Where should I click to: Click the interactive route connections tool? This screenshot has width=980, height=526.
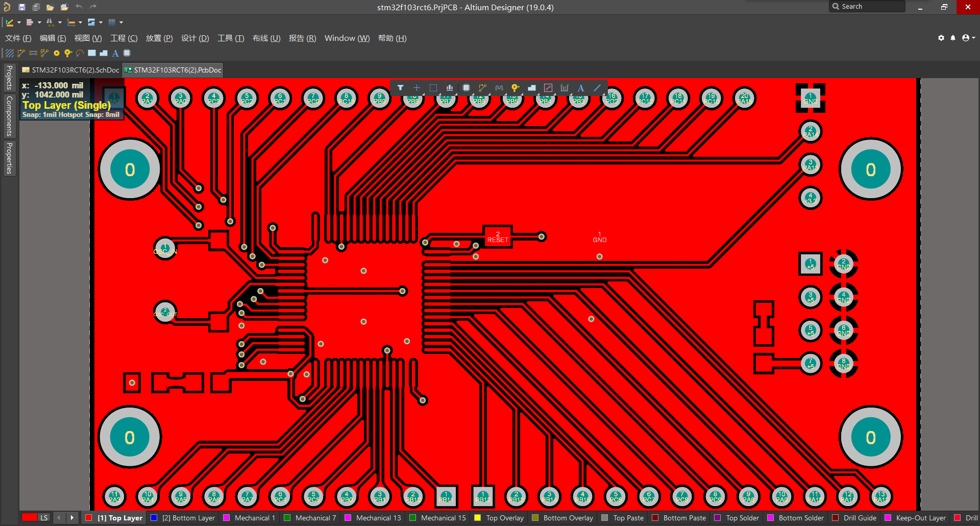(x=21, y=53)
